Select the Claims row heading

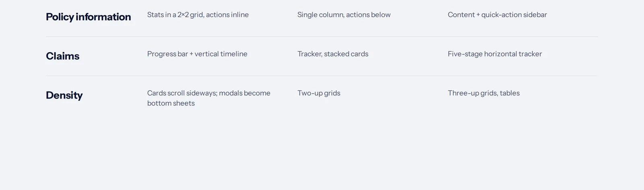point(62,56)
